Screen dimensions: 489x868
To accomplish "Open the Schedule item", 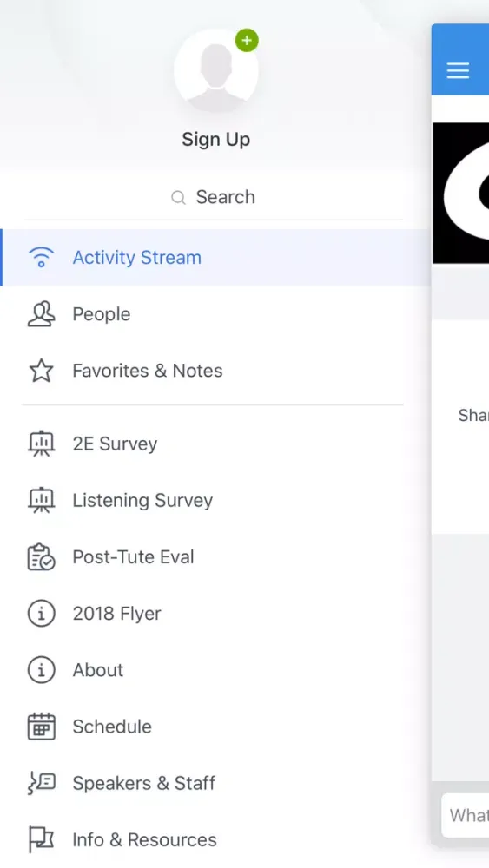I will pyautogui.click(x=215, y=727).
